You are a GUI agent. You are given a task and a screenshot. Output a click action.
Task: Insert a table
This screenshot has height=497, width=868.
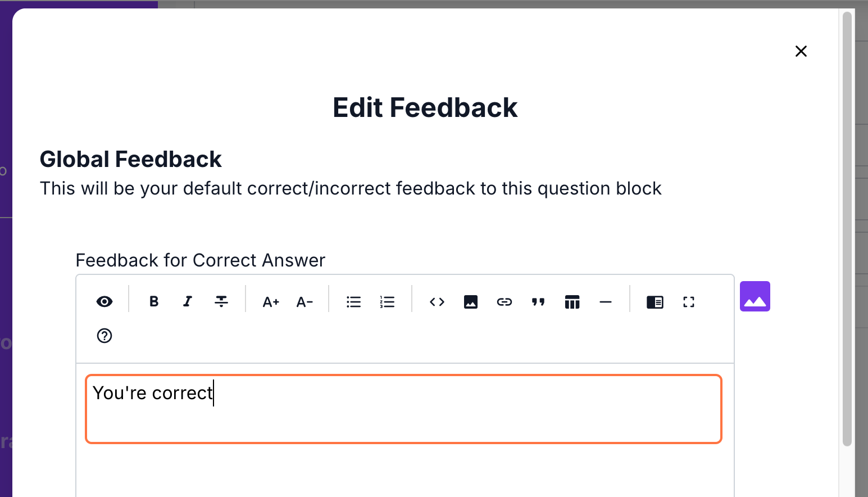coord(572,302)
